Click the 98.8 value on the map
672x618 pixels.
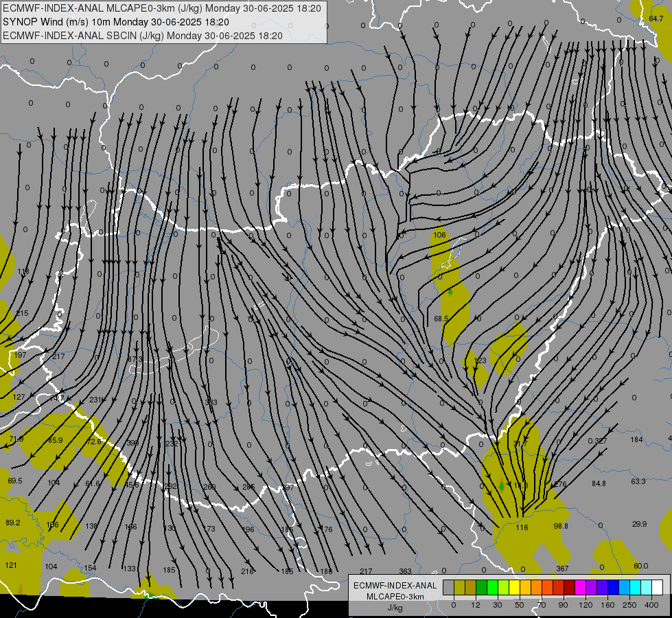(x=561, y=526)
